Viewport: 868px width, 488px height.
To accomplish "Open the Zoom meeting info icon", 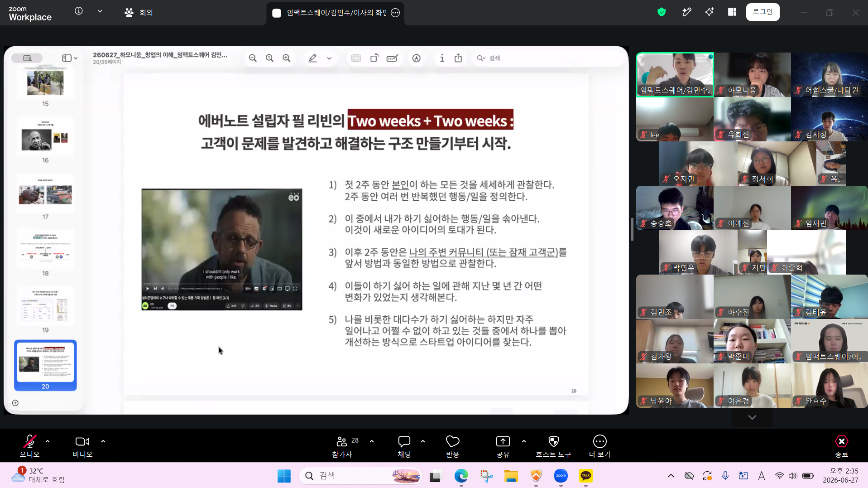I will coord(79,11).
